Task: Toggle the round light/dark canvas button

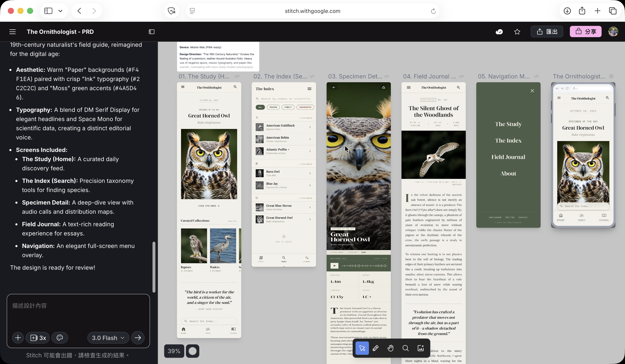Action: point(192,351)
